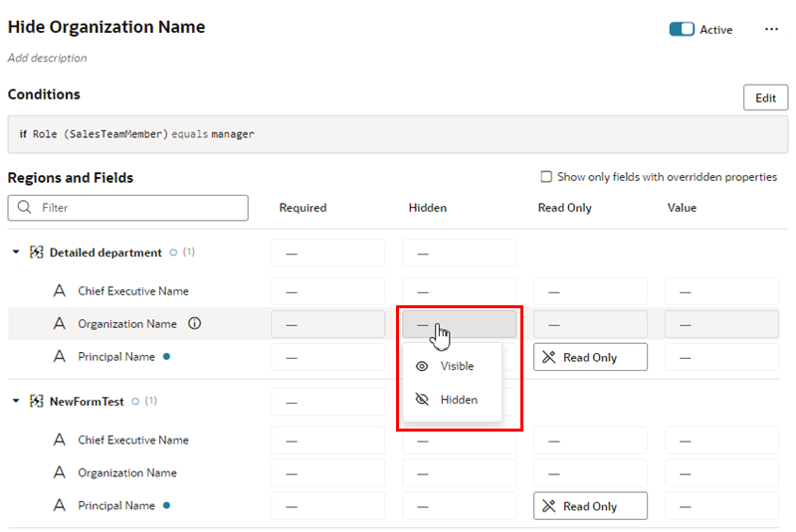Image resolution: width=796 pixels, height=532 pixels.
Task: Collapse the NewFormTest region
Action: [x=16, y=401]
